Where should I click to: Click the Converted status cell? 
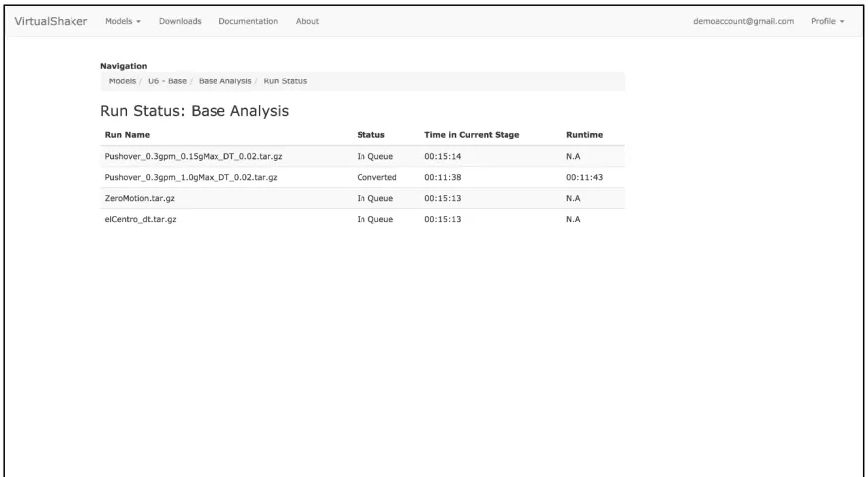(376, 177)
